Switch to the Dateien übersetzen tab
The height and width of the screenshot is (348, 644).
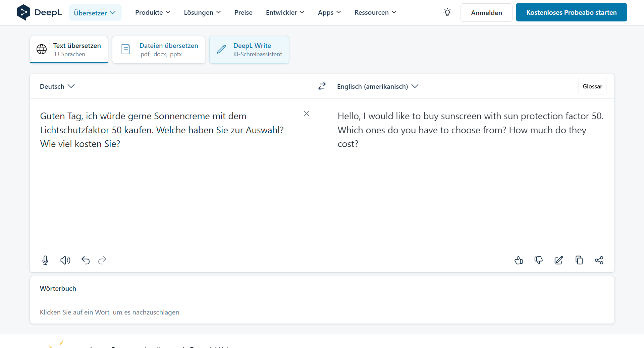tap(158, 49)
